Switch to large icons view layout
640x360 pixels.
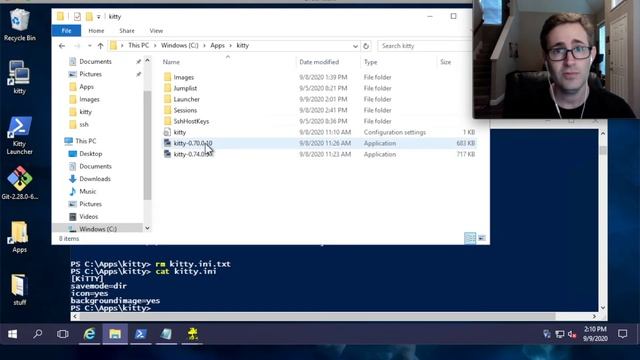pyautogui.click(x=482, y=238)
